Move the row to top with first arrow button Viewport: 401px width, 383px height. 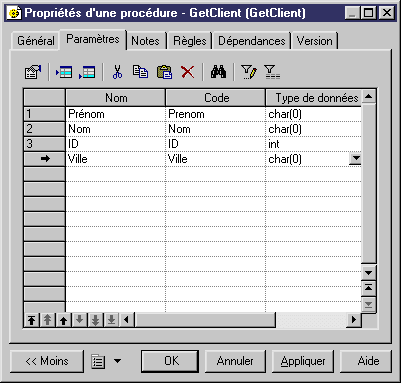pyautogui.click(x=32, y=320)
